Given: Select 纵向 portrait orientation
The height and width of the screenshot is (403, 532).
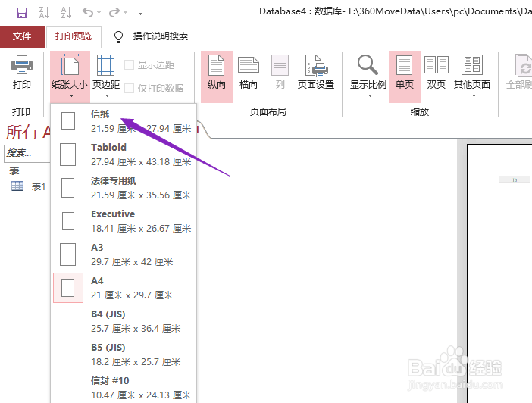Looking at the screenshot, I should (x=217, y=77).
